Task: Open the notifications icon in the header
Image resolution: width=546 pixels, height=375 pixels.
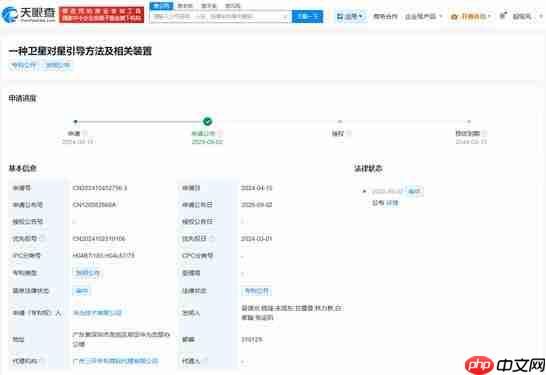Action: tap(503, 15)
